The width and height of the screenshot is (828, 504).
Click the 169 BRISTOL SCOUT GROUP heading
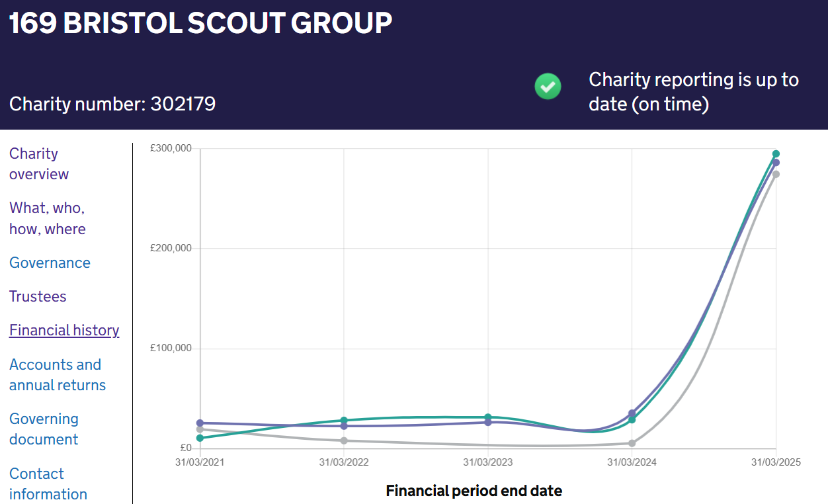click(200, 24)
